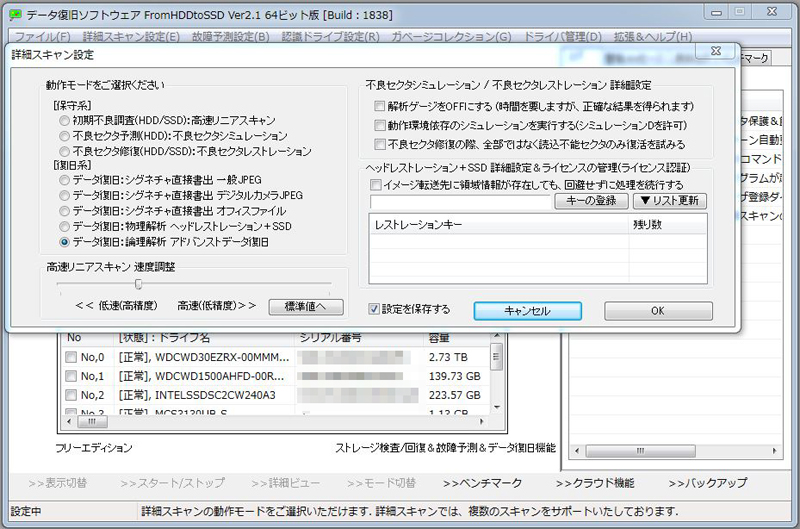
Task: Open 詳細スキャン設定(E) menu
Action: [x=131, y=37]
